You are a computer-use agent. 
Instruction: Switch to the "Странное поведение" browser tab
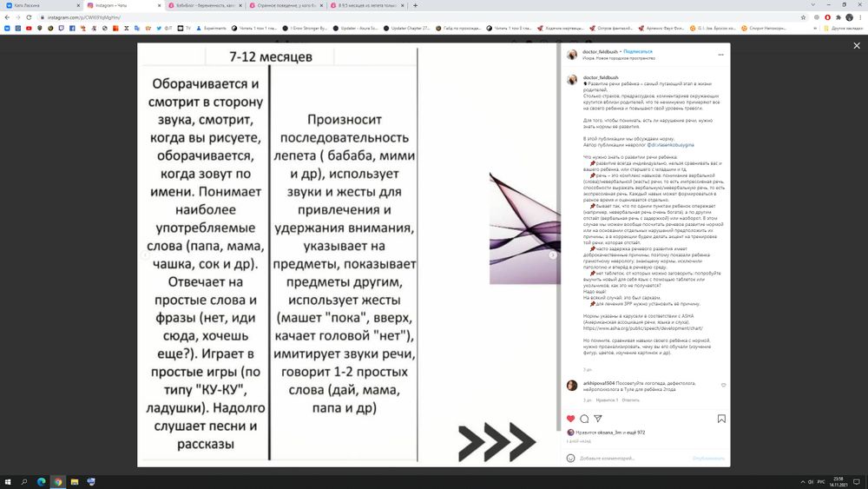click(x=285, y=5)
